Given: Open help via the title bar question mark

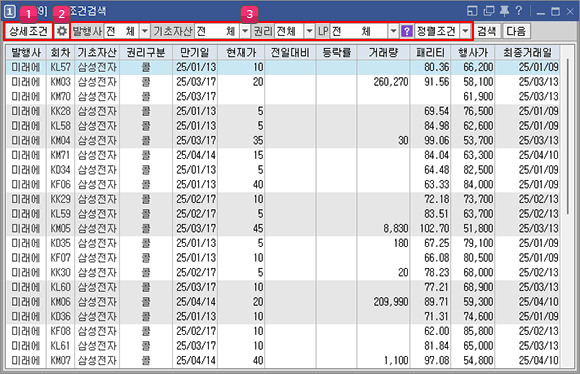Looking at the screenshot, I should 519,11.
